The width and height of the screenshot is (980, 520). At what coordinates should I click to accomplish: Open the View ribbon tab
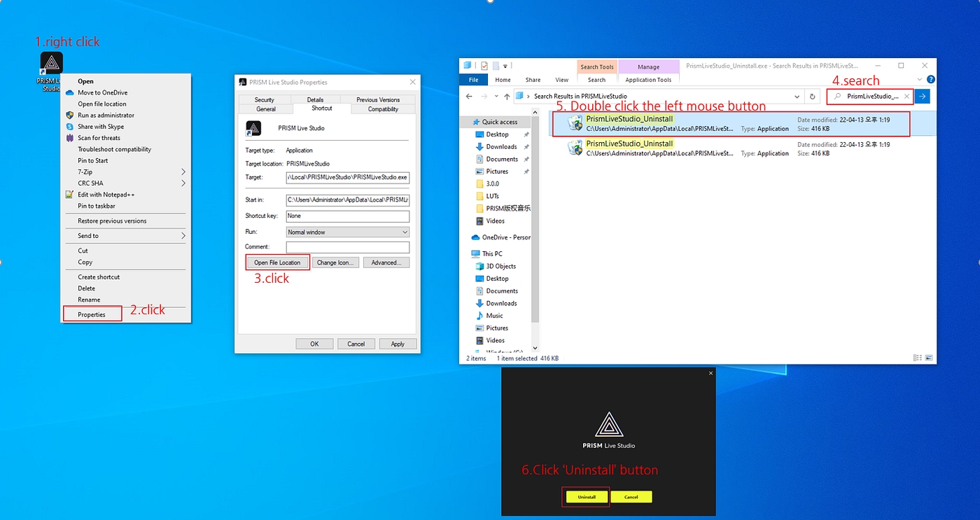pos(561,80)
